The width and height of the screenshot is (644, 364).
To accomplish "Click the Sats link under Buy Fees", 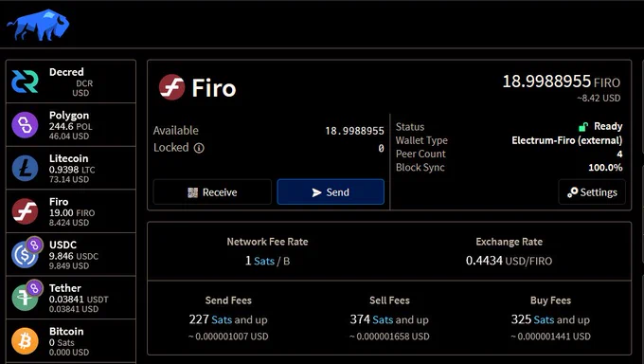I will [x=544, y=319].
